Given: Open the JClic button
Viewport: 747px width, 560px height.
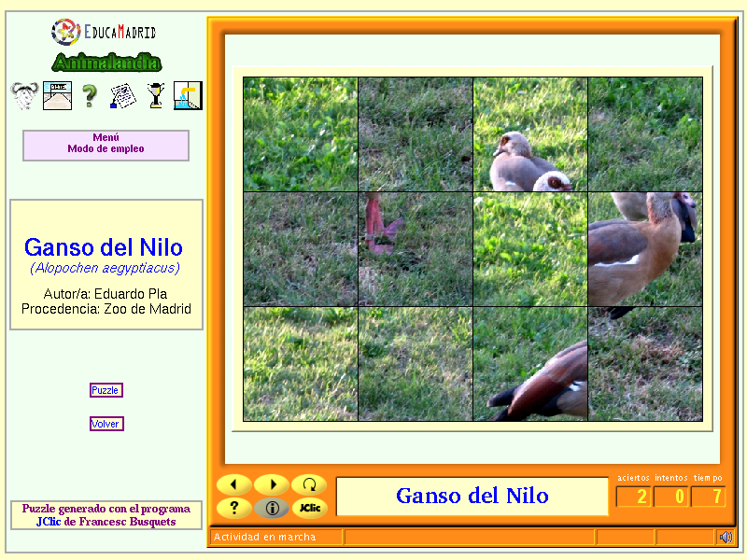Looking at the screenshot, I should 309,508.
